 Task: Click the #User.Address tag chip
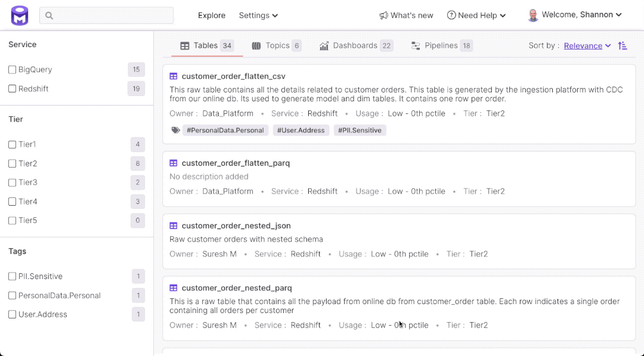point(301,130)
